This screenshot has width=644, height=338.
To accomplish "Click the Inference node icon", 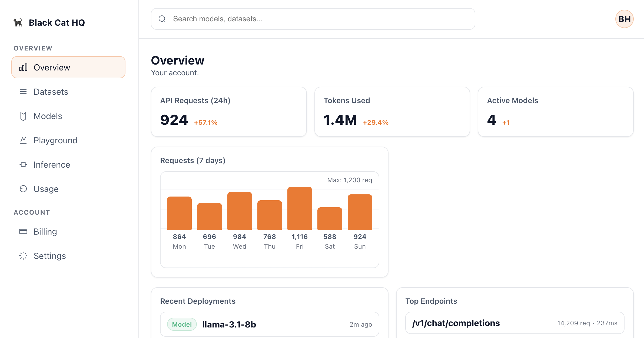I will coord(23,165).
